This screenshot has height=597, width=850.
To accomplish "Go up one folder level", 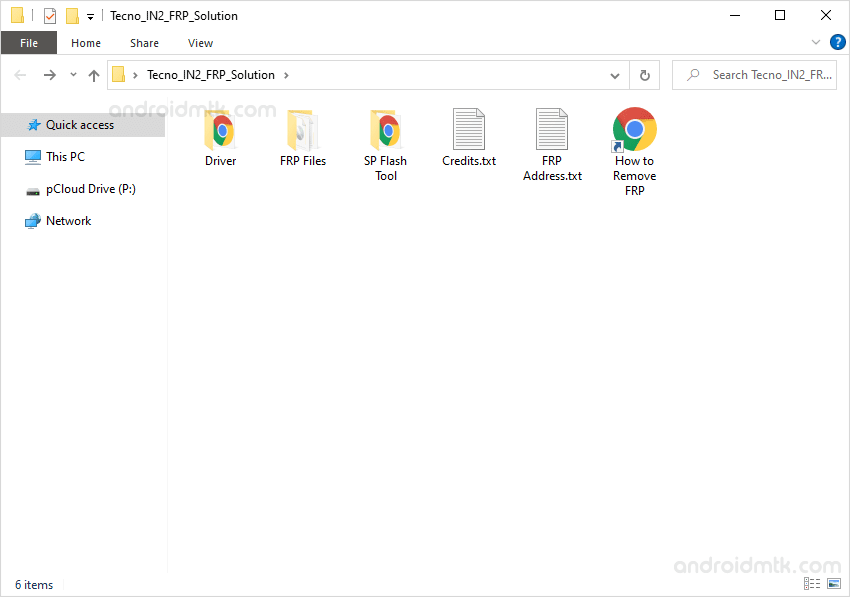I will pyautogui.click(x=94, y=75).
